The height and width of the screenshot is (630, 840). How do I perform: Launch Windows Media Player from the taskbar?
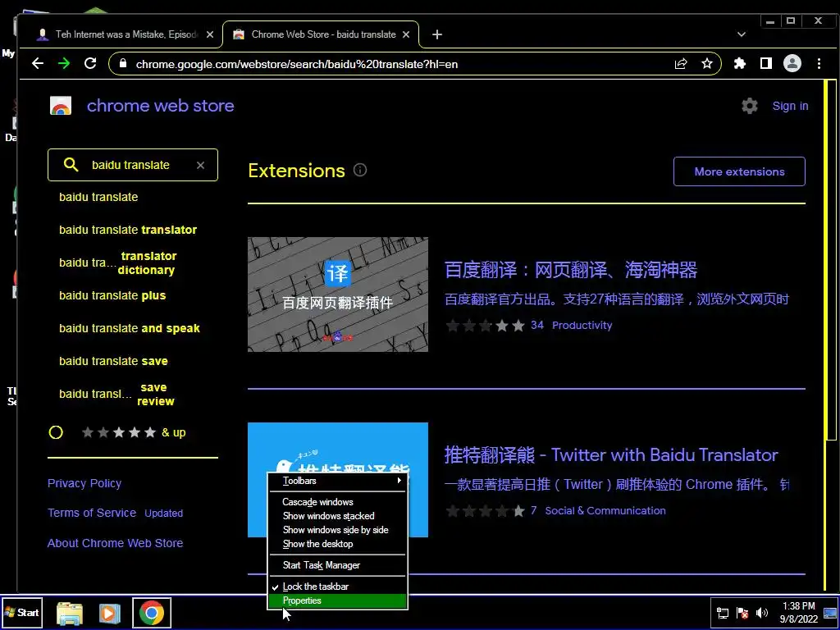[x=110, y=613]
